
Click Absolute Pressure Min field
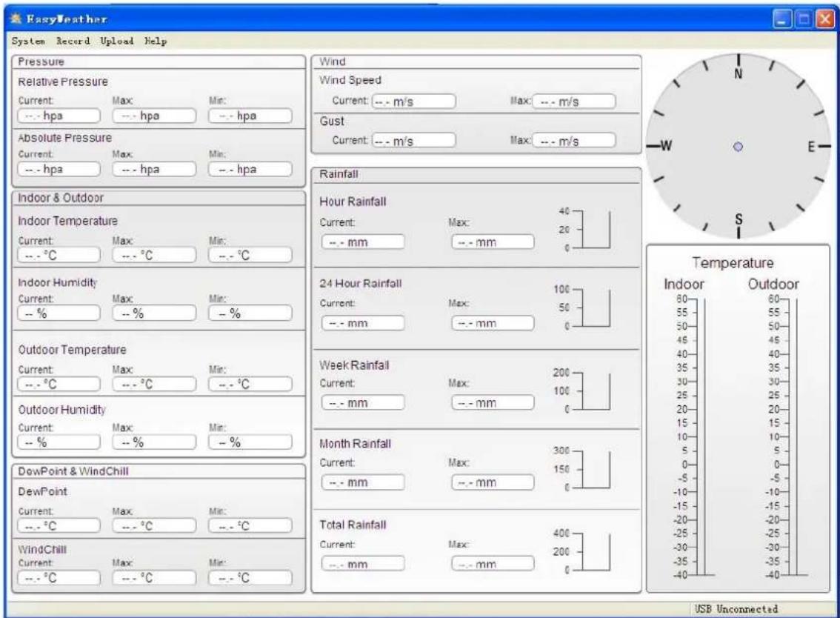(x=250, y=169)
